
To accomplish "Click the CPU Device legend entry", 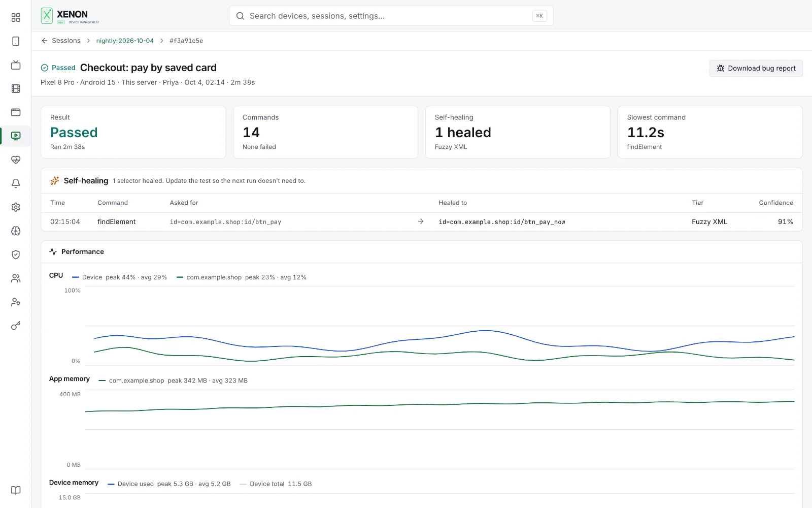I will click(x=120, y=277).
